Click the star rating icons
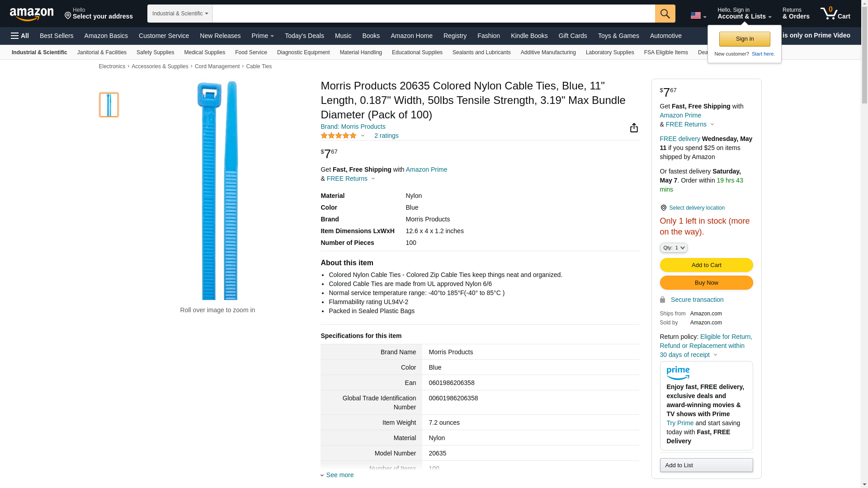The height and width of the screenshot is (488, 868). coord(339,136)
